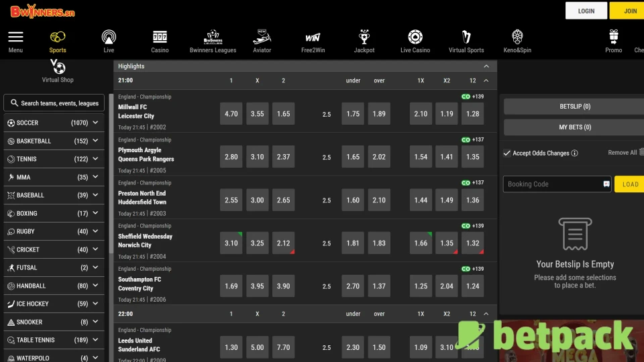Click the Booking Code input field

point(551,184)
